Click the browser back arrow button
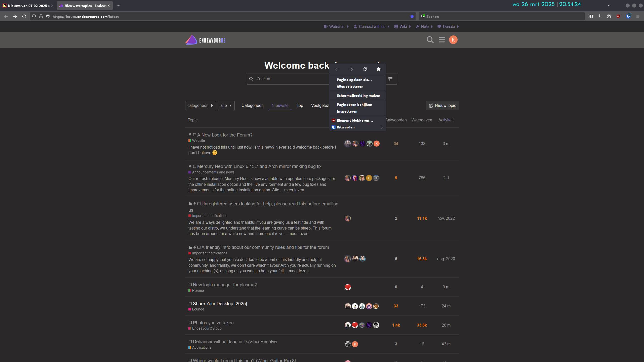 pyautogui.click(x=6, y=16)
